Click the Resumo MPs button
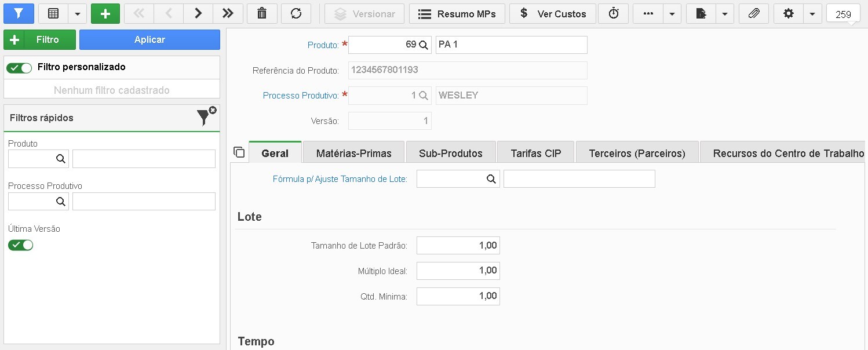Image resolution: width=868 pixels, height=350 pixels. pos(457,13)
